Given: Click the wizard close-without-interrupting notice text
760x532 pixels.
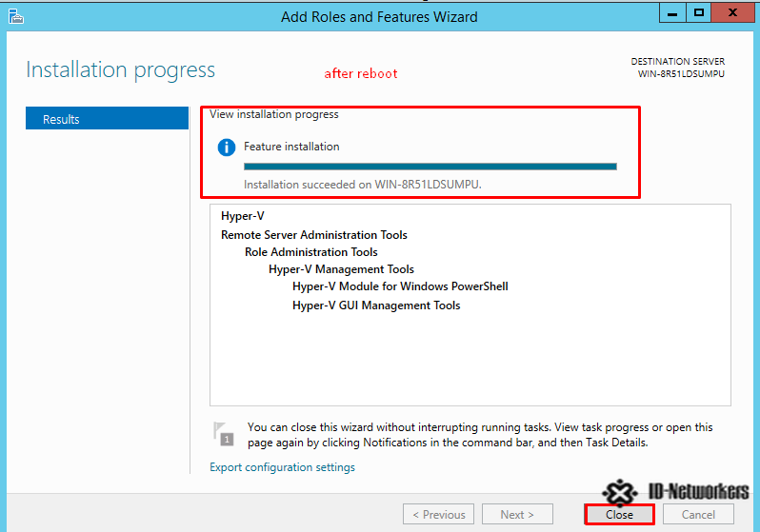Looking at the screenshot, I should click(480, 435).
